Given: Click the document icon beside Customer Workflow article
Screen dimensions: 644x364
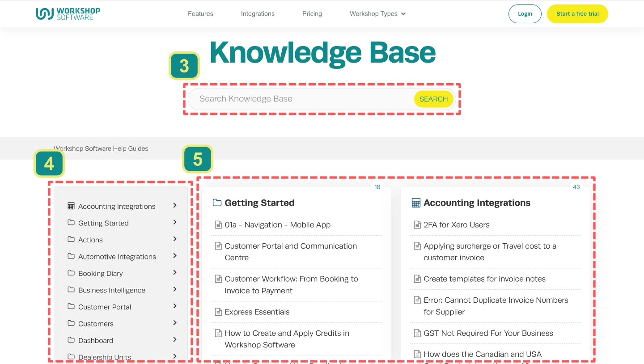Looking at the screenshot, I should click(218, 279).
